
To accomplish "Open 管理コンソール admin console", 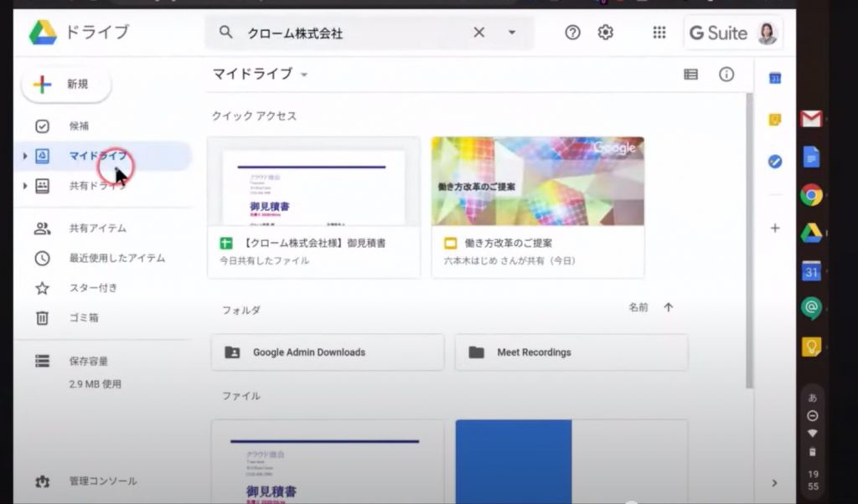I will (102, 481).
